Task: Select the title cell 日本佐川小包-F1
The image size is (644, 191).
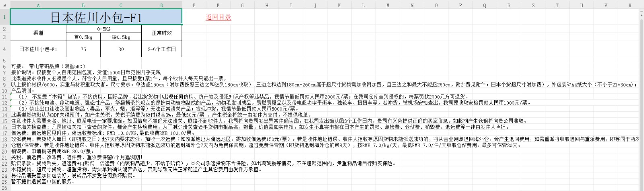Action: tap(96, 17)
